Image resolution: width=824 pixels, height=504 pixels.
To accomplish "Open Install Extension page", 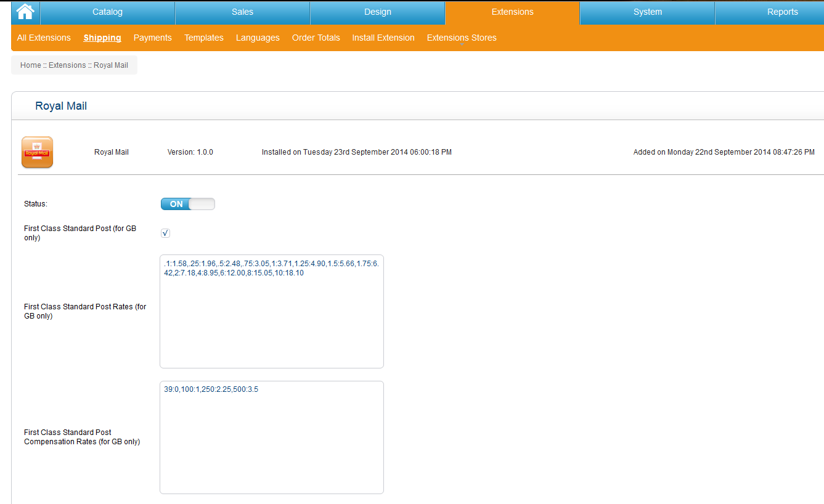I will tap(383, 38).
